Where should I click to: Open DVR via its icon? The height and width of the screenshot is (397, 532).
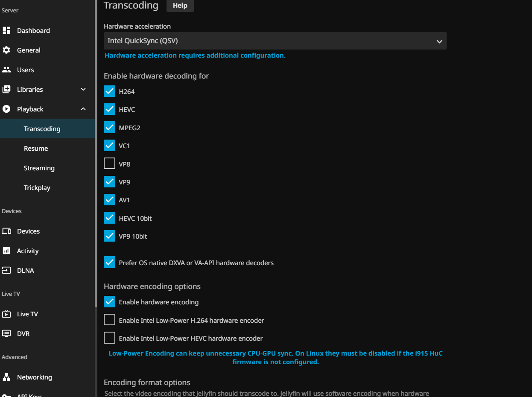6,333
